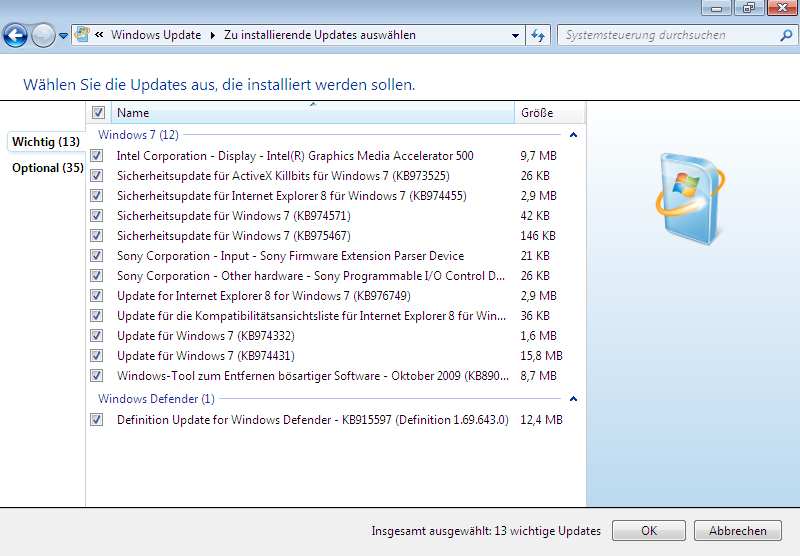Click Zu installierende Updates auswählen breadcrumb
Viewport: 800px width, 556px height.
pyautogui.click(x=320, y=35)
